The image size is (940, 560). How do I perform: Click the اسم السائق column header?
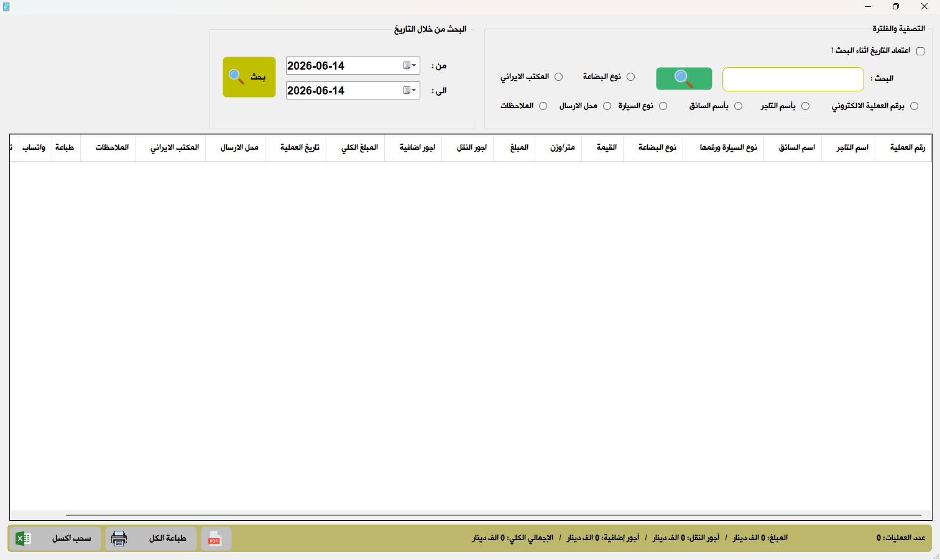[x=793, y=148]
